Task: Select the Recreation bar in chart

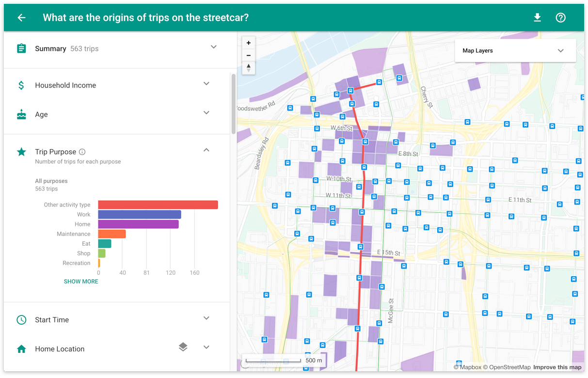Action: click(x=99, y=263)
